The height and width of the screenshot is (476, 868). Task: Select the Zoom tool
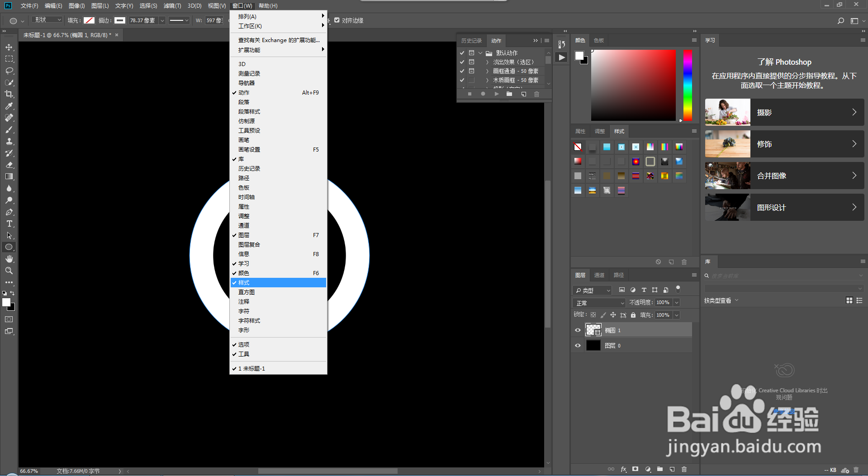[x=9, y=271]
